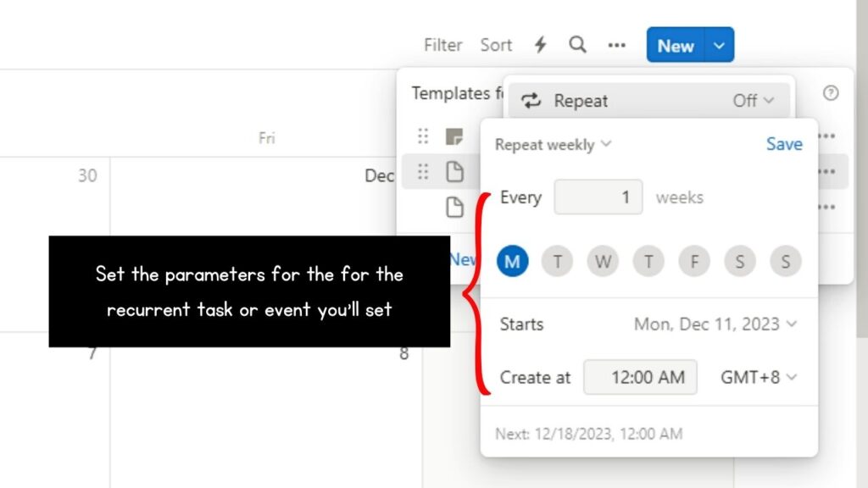Click the template thumbnail icon at the top
This screenshot has height=488, width=868.
(x=454, y=135)
